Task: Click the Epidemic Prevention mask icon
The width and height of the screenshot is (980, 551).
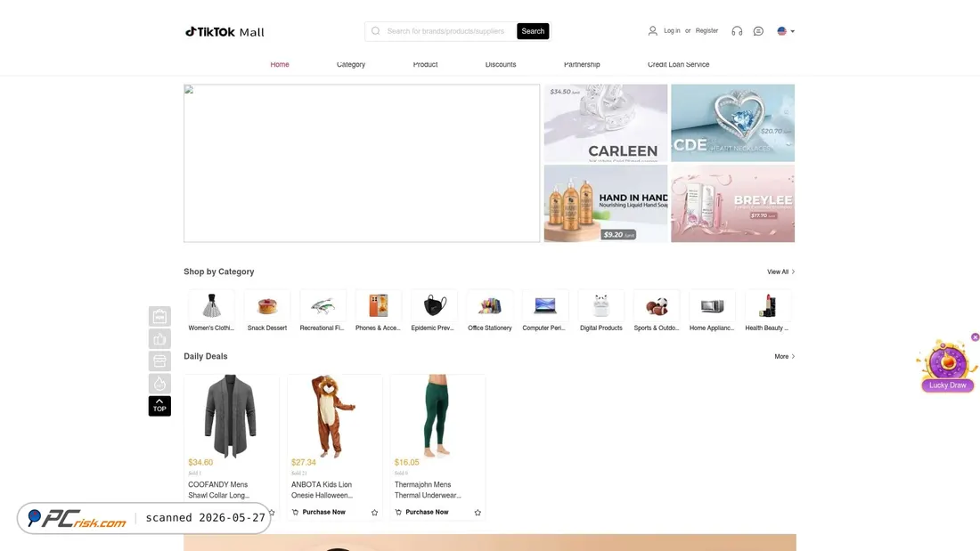Action: click(x=434, y=305)
